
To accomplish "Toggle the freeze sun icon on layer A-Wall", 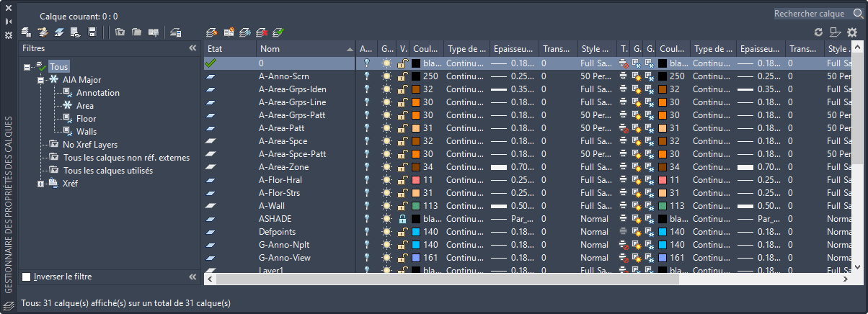I will (x=387, y=206).
